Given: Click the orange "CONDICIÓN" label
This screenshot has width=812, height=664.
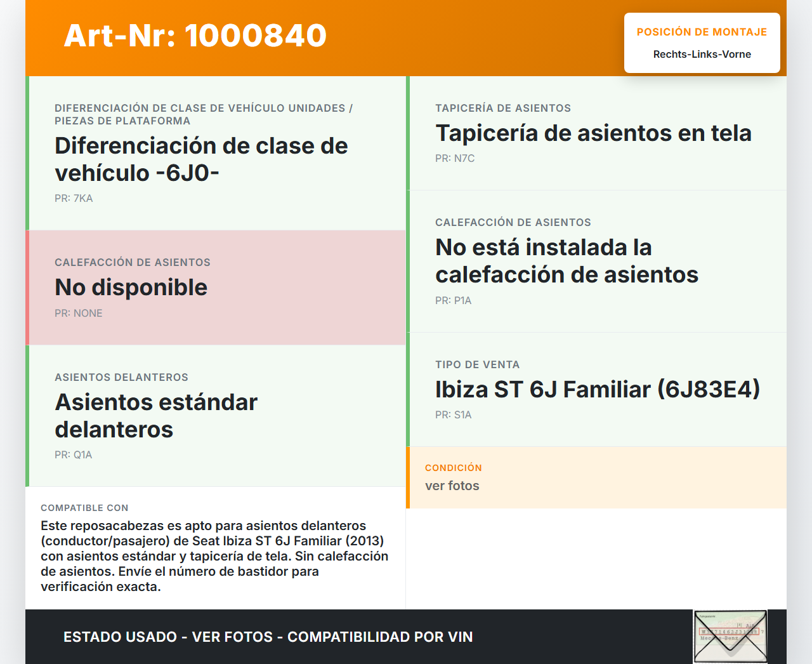Looking at the screenshot, I should (x=454, y=468).
